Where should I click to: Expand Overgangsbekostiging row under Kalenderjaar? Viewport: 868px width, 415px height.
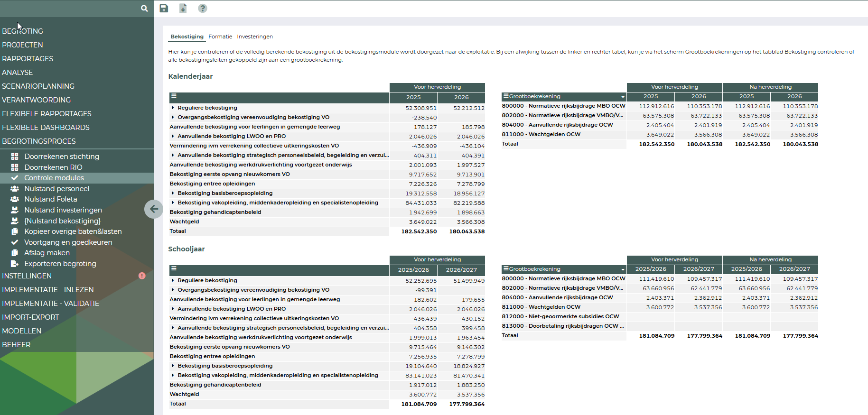pyautogui.click(x=173, y=118)
